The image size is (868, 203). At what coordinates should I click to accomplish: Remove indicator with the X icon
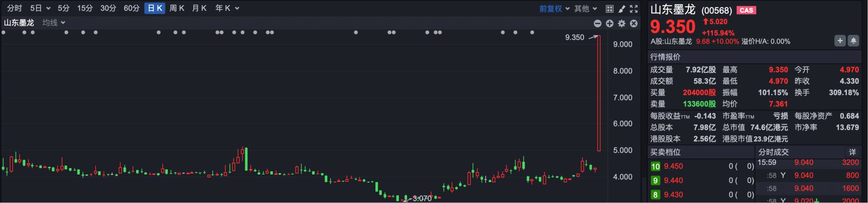(634, 24)
